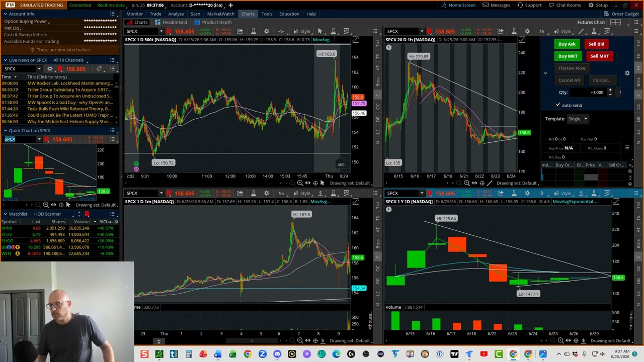The height and width of the screenshot is (362, 644).
Task: Open the Messages link in top bar
Action: (x=496, y=5)
